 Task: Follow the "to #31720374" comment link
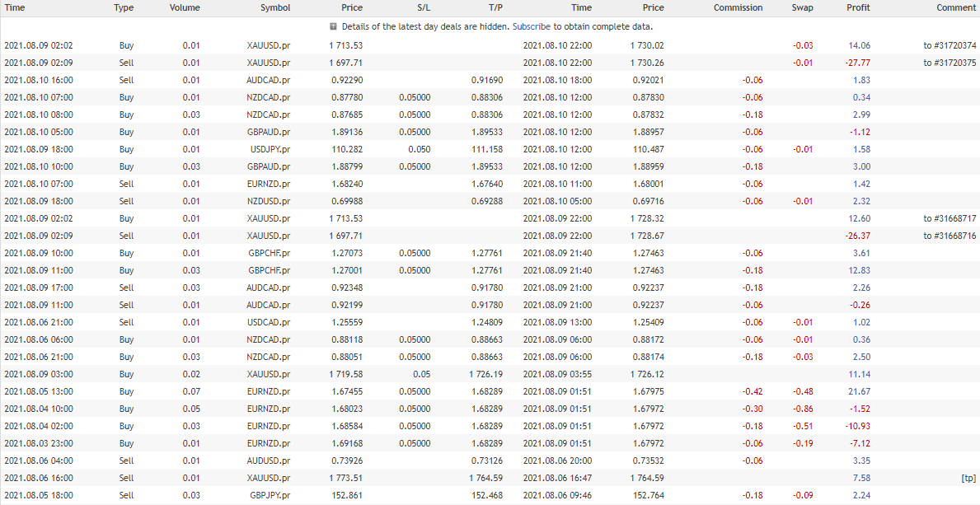coord(950,45)
